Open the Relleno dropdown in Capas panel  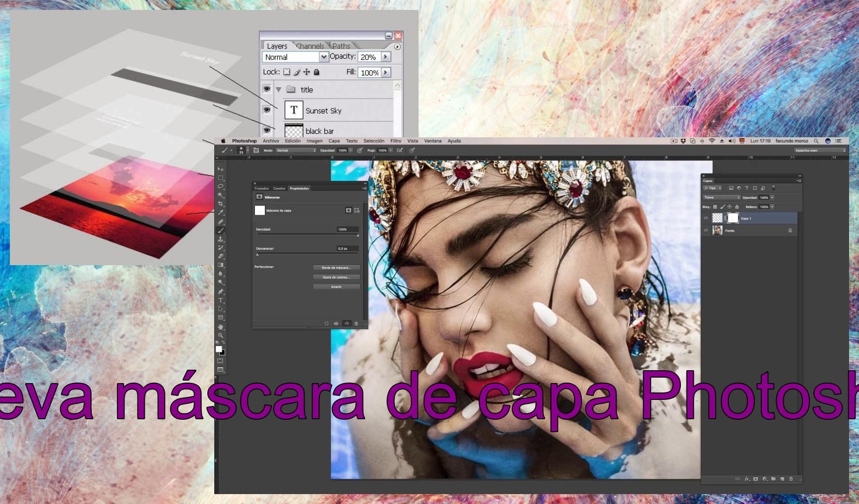point(772,207)
